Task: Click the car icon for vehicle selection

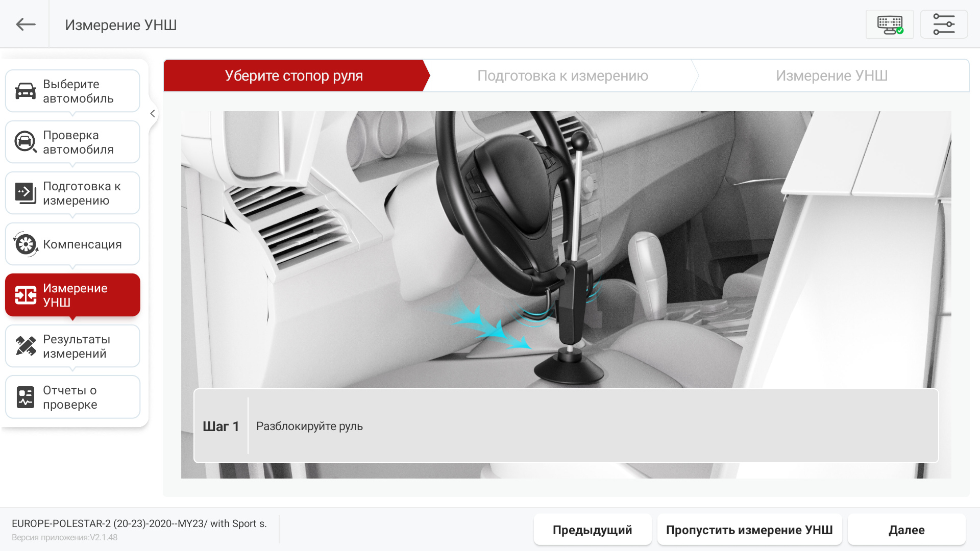Action: (x=25, y=91)
